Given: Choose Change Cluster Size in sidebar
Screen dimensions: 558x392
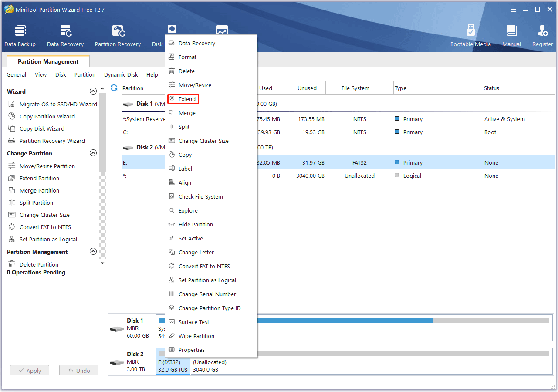Looking at the screenshot, I should [39, 215].
